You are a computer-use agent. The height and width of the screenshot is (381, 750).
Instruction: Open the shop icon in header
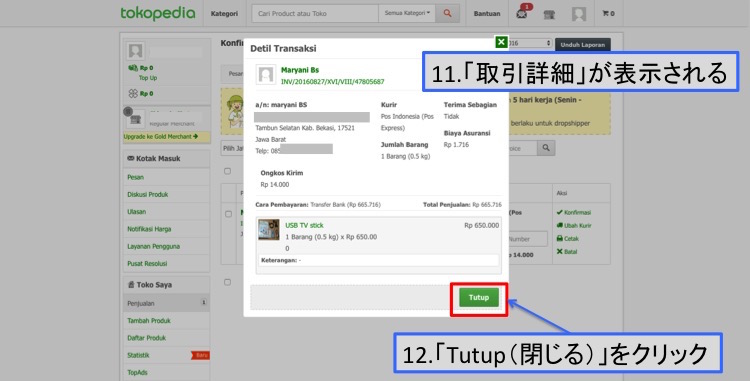coord(549,14)
